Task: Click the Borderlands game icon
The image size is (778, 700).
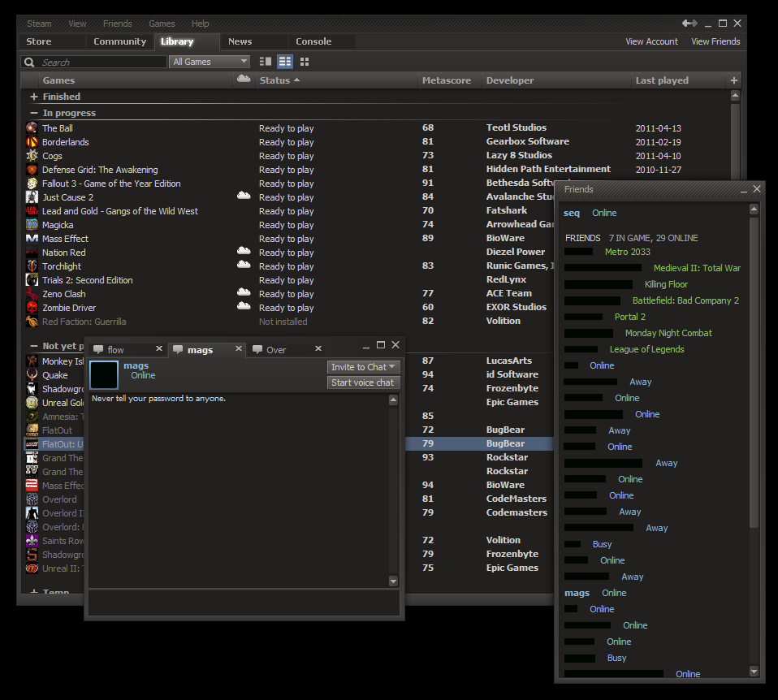Action: tap(32, 142)
